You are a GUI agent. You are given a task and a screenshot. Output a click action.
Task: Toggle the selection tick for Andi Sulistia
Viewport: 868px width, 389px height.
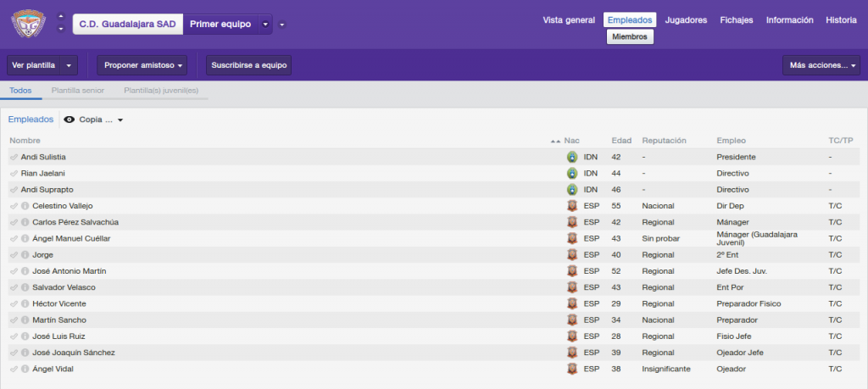point(14,157)
